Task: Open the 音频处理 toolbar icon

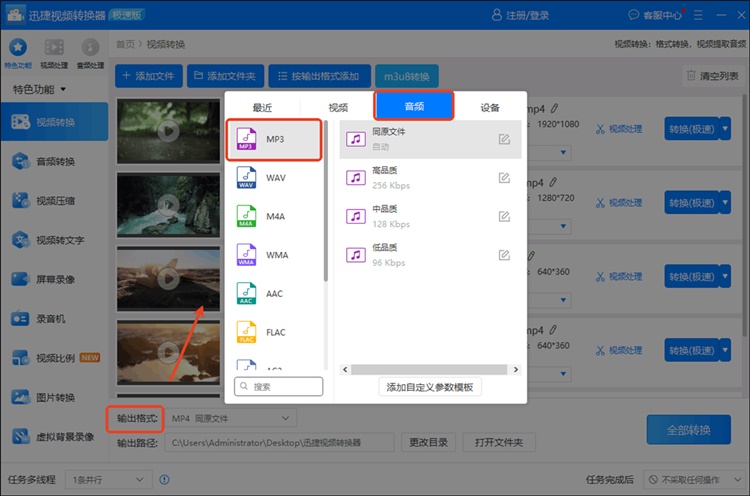Action: click(90, 47)
